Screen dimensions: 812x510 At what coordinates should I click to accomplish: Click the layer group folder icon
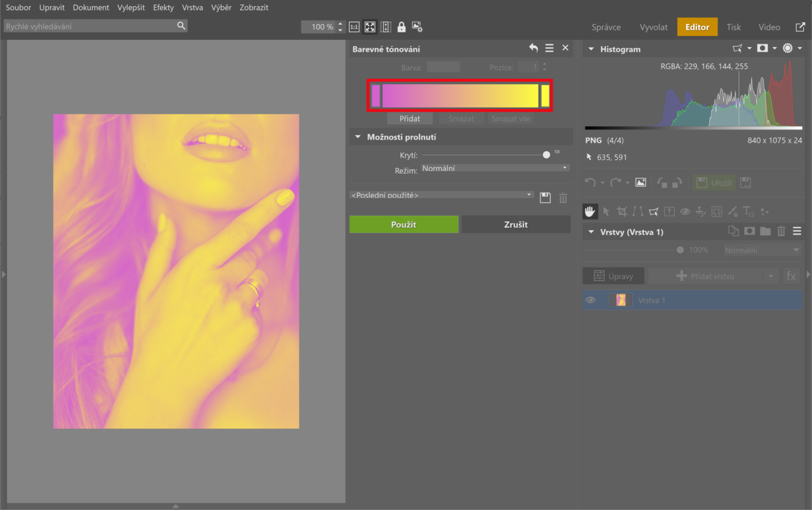[x=765, y=232]
